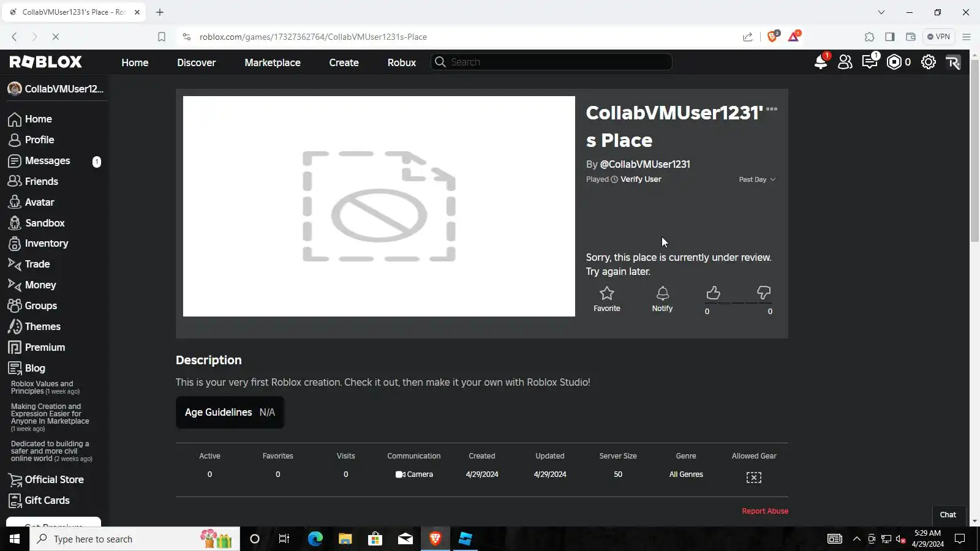Viewport: 980px width, 551px height.
Task: Open the @CollabVMUser1231 creator link
Action: [x=645, y=164]
